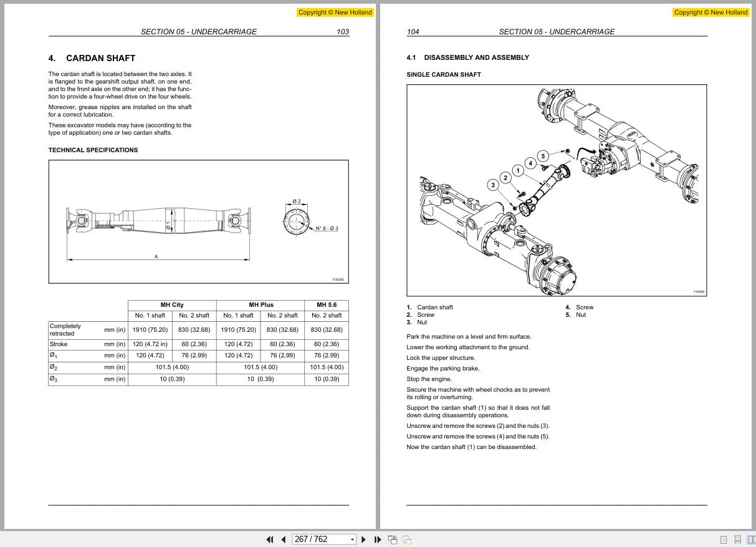This screenshot has width=756, height=547.
Task: Click the previous page arrow icon
Action: (282, 539)
